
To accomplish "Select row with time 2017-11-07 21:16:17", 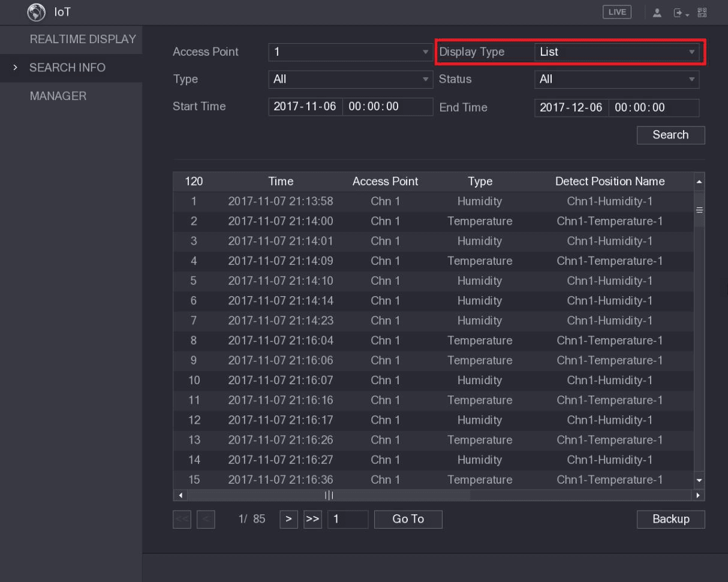I will [434, 420].
